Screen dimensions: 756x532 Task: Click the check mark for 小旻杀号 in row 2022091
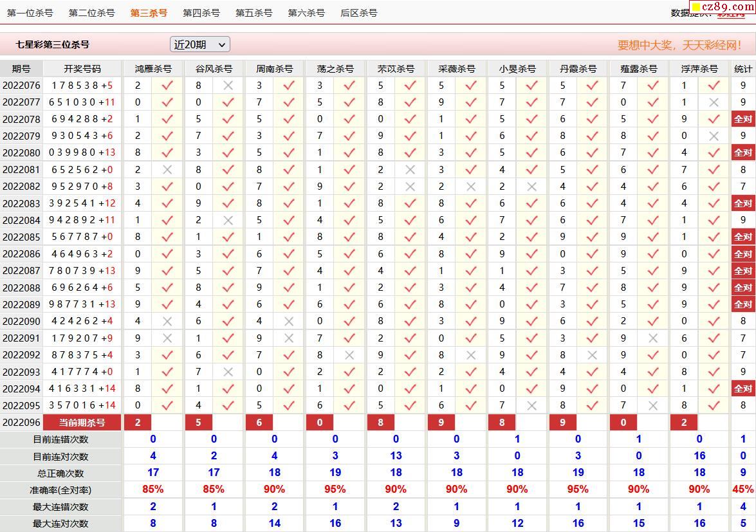point(532,338)
